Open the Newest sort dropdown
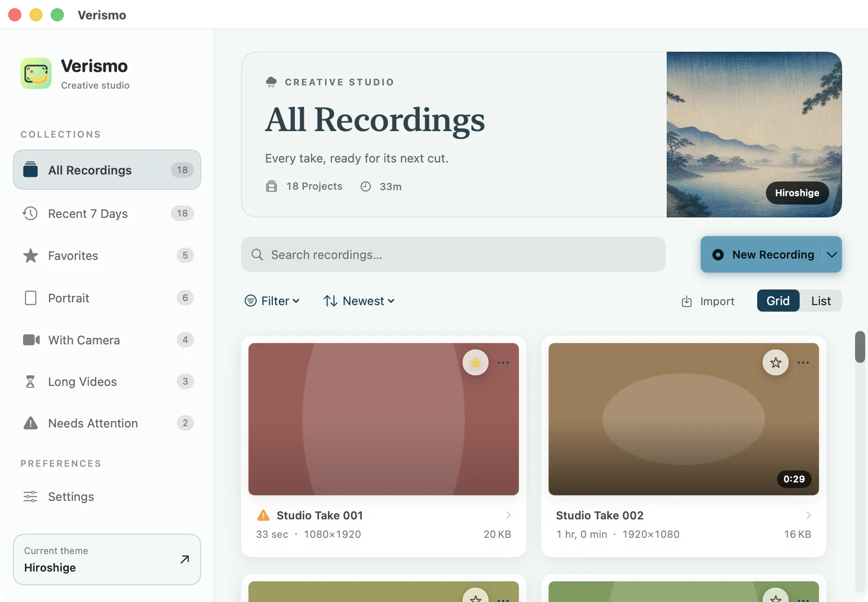 coord(359,301)
